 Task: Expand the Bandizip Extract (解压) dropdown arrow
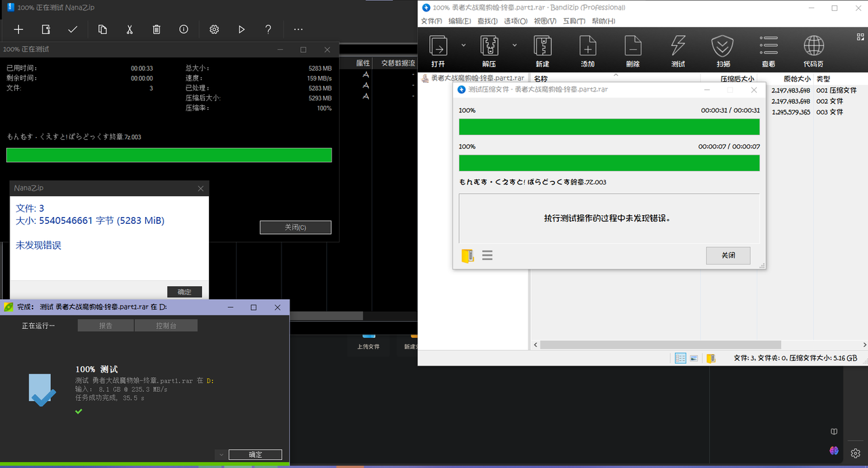(515, 45)
